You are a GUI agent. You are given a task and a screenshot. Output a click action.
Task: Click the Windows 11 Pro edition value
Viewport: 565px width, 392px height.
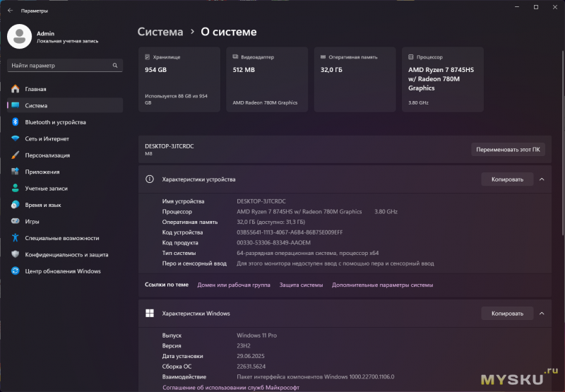coord(256,335)
